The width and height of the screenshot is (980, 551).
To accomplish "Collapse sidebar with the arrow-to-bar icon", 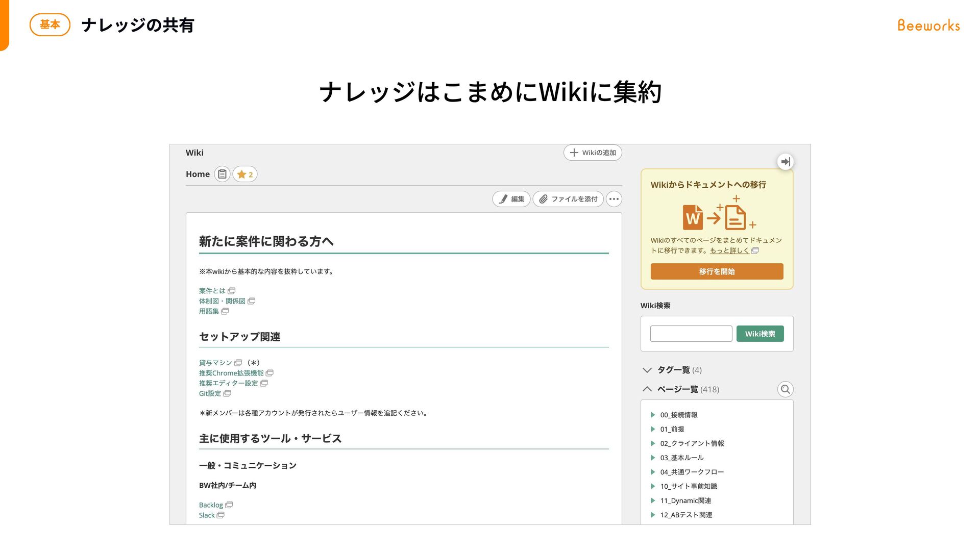I will pos(786,162).
